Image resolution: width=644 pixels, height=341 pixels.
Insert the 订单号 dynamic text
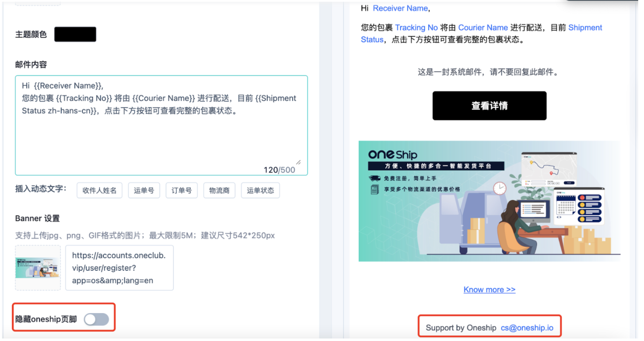182,191
